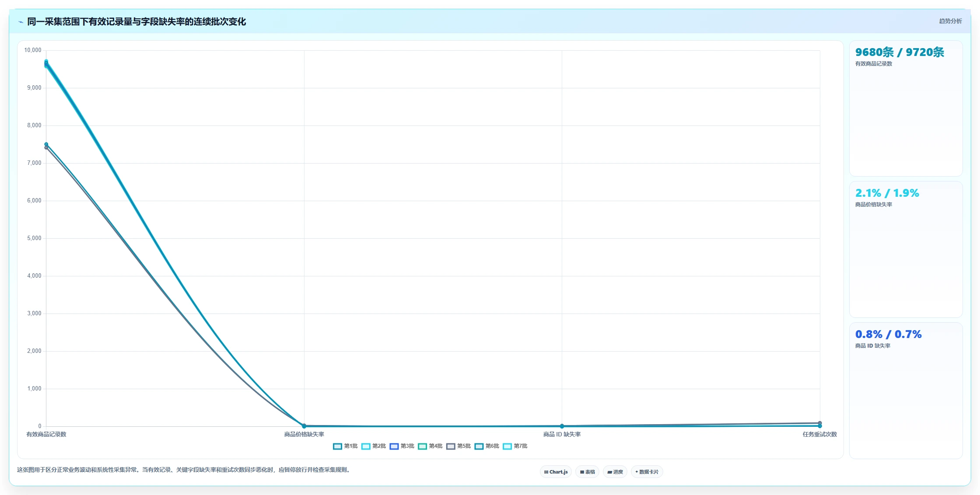This screenshot has height=495, width=980.
Task: Click the 任务重试次数 x-axis label
Action: click(x=819, y=434)
